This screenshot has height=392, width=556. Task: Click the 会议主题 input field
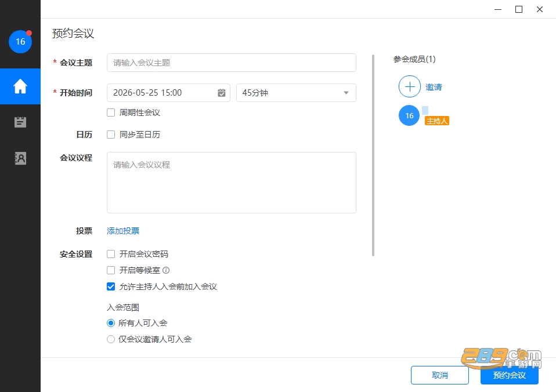(x=231, y=63)
